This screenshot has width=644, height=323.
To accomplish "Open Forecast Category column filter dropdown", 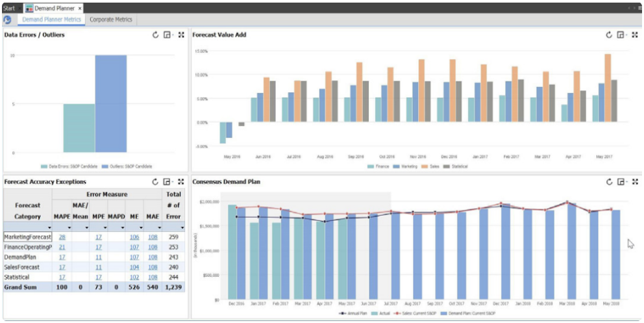I will click(48, 227).
